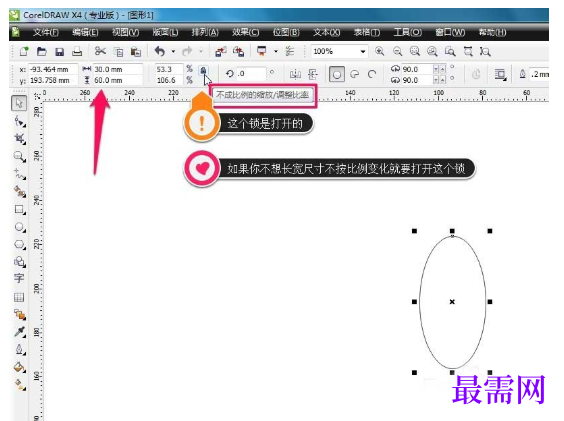
Task: Mirror object vertically
Action: tap(313, 74)
